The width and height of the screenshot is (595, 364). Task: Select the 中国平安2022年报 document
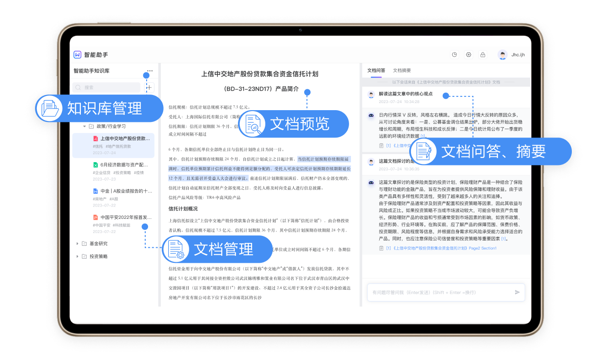point(125,217)
